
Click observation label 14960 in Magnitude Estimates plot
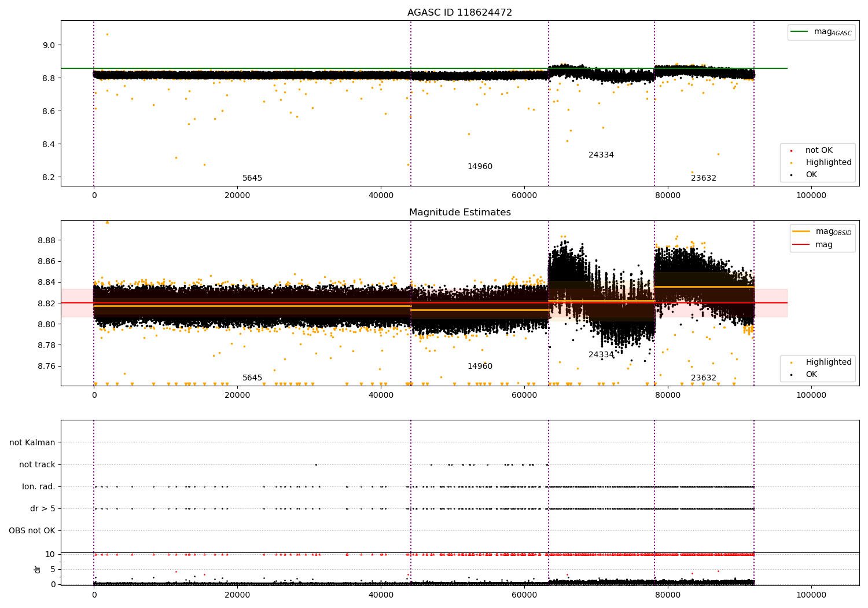[x=480, y=367]
